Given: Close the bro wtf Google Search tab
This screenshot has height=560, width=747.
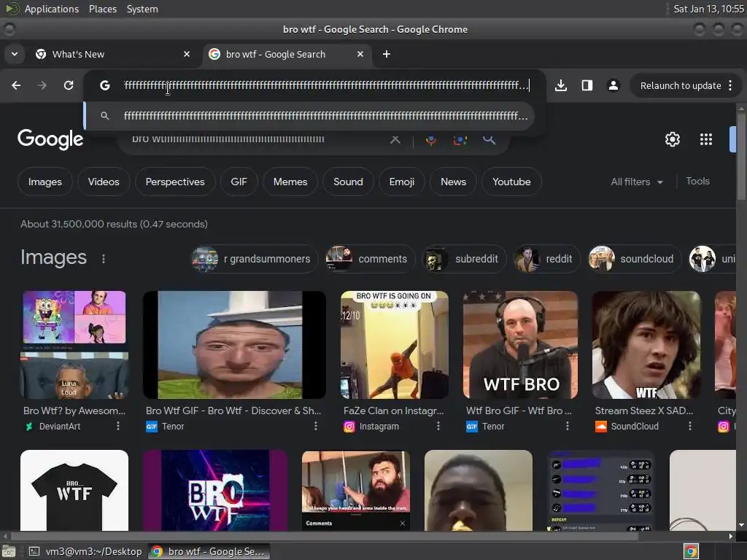Looking at the screenshot, I should (x=360, y=54).
